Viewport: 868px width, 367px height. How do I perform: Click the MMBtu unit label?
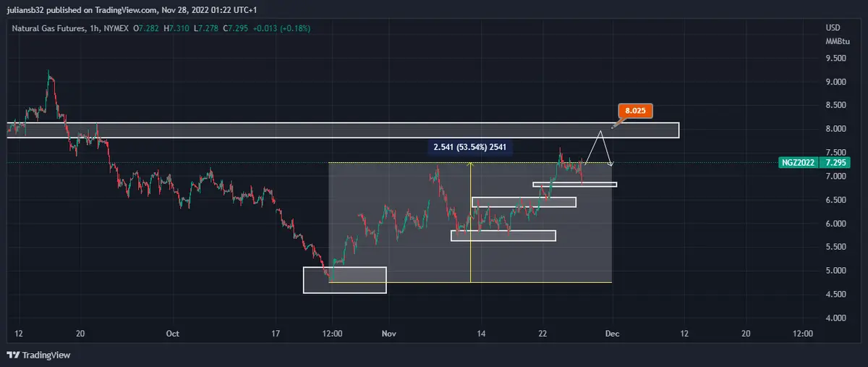(836, 41)
